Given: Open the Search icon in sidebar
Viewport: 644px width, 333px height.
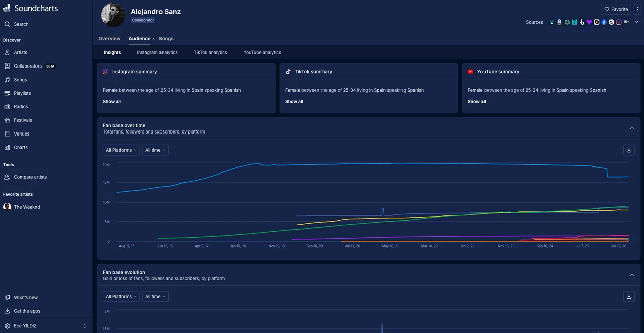Looking at the screenshot, I should point(7,24).
